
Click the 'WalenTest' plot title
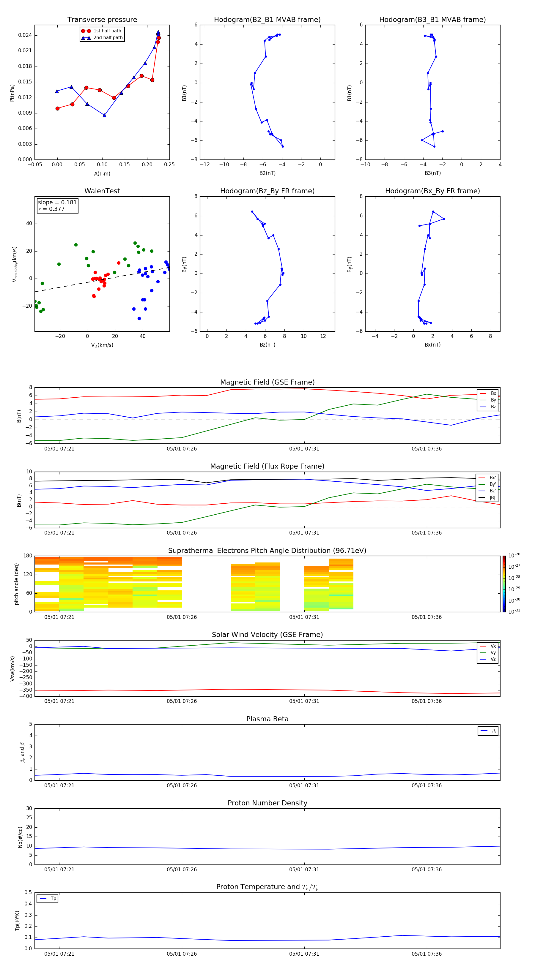pyautogui.click(x=102, y=191)
